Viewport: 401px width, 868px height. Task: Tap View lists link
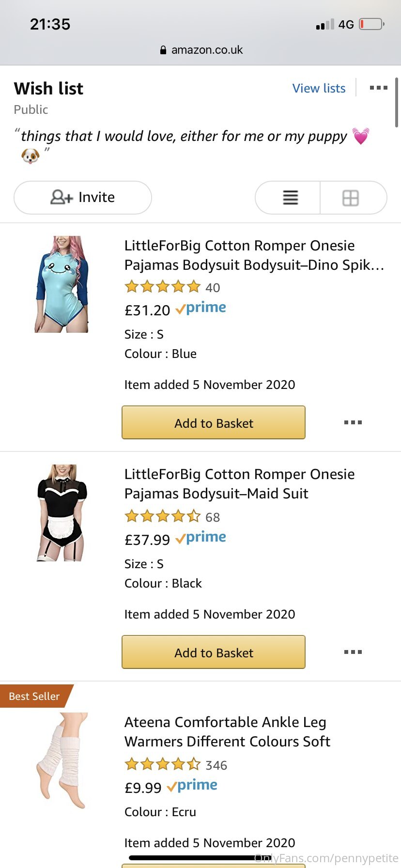click(x=319, y=88)
